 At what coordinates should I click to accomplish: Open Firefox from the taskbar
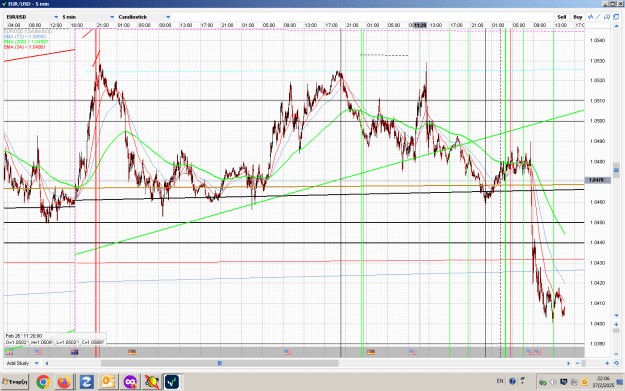click(64, 382)
